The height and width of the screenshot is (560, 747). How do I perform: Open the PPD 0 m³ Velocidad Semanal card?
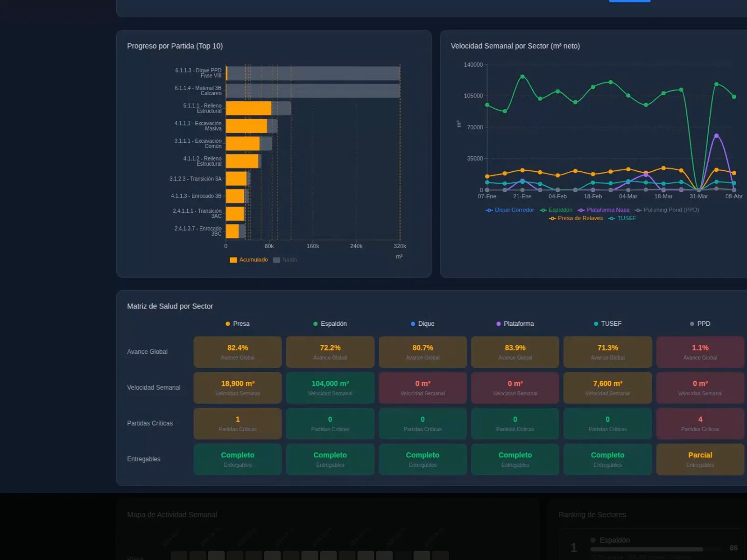[x=700, y=388]
